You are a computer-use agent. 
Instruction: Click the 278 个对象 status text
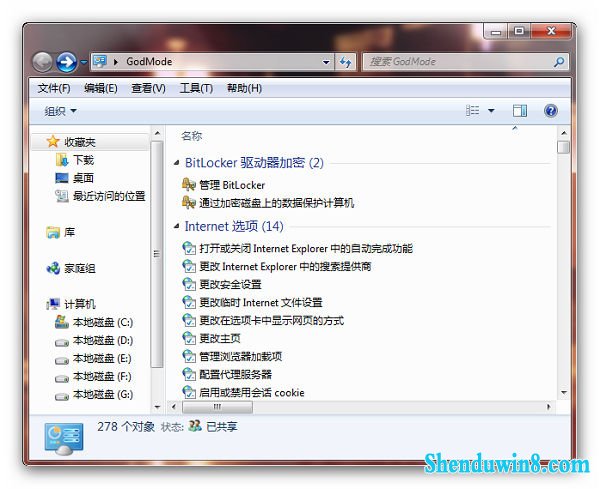[126, 427]
